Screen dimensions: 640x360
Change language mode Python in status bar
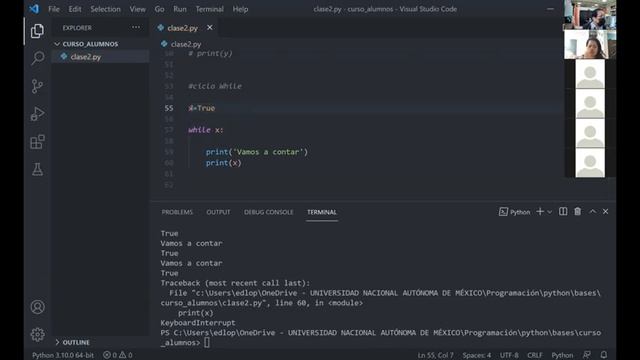click(562, 355)
